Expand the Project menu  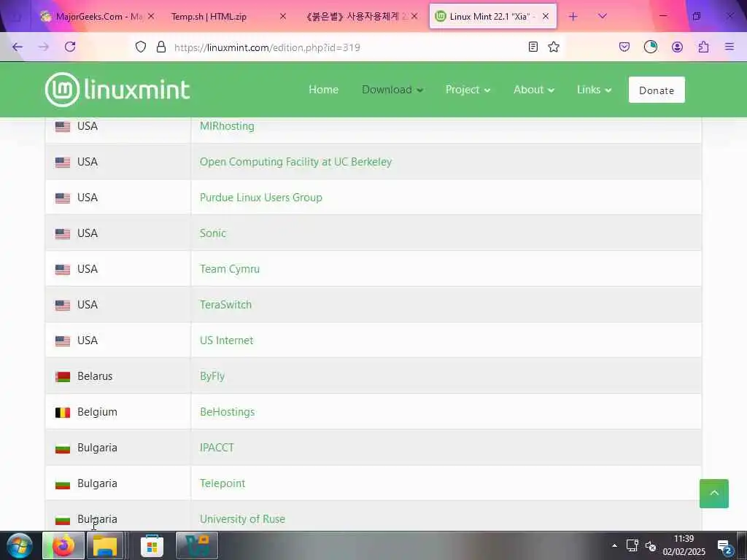tap(468, 90)
